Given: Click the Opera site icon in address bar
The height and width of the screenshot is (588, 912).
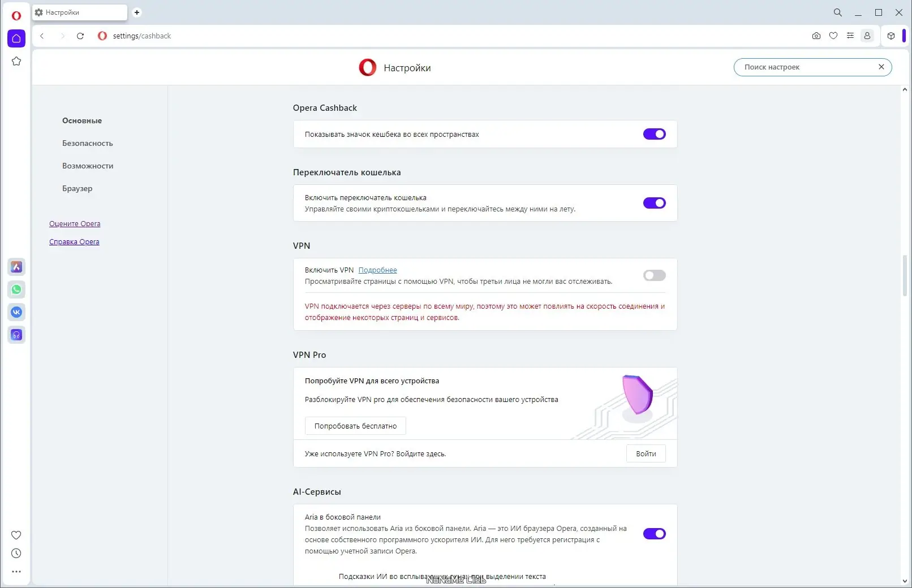Looking at the screenshot, I should [102, 36].
